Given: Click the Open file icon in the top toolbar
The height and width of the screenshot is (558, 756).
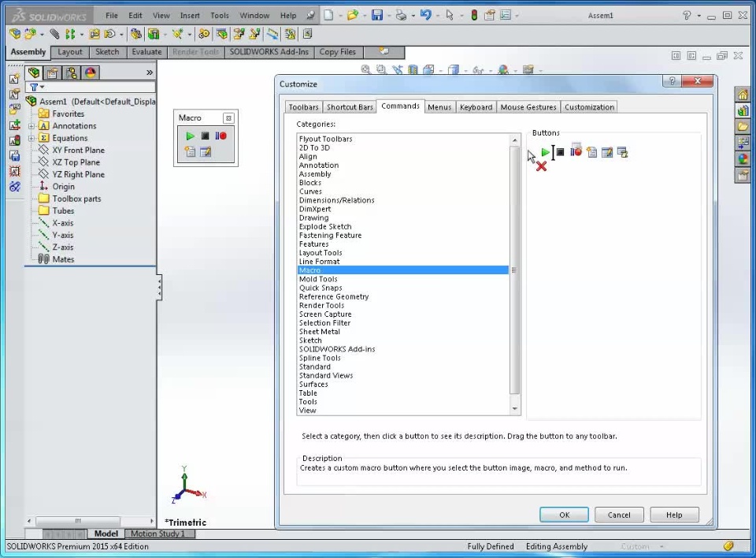Looking at the screenshot, I should 353,16.
